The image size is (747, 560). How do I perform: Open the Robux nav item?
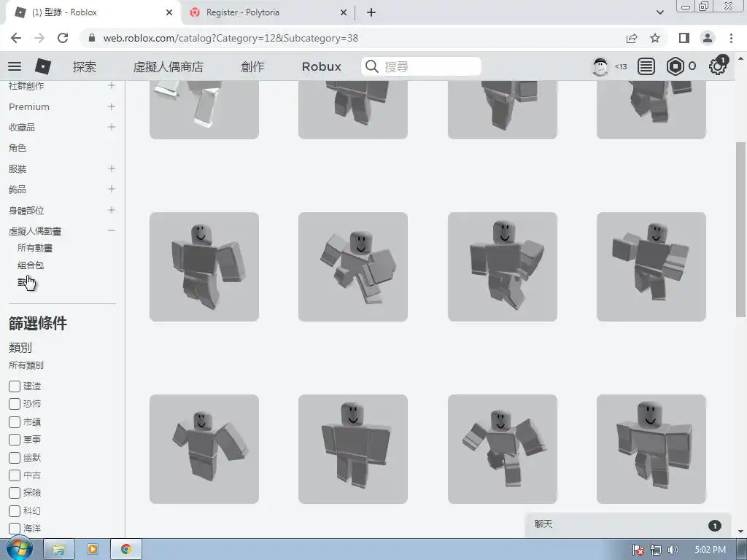[x=322, y=66]
